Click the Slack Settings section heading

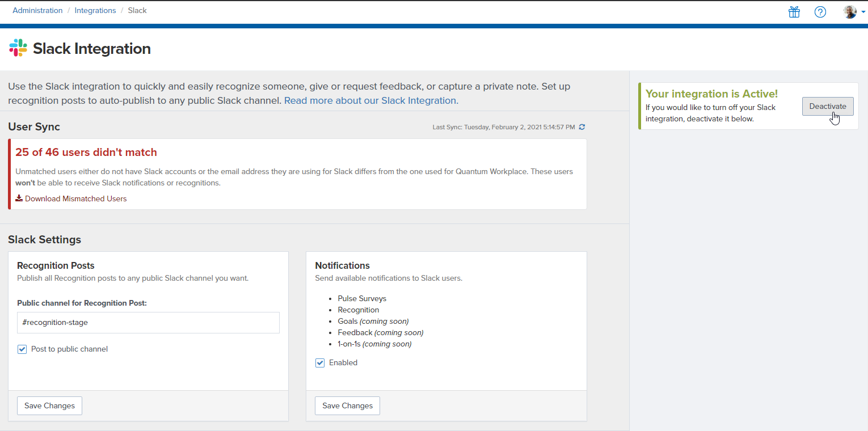pyautogui.click(x=45, y=239)
